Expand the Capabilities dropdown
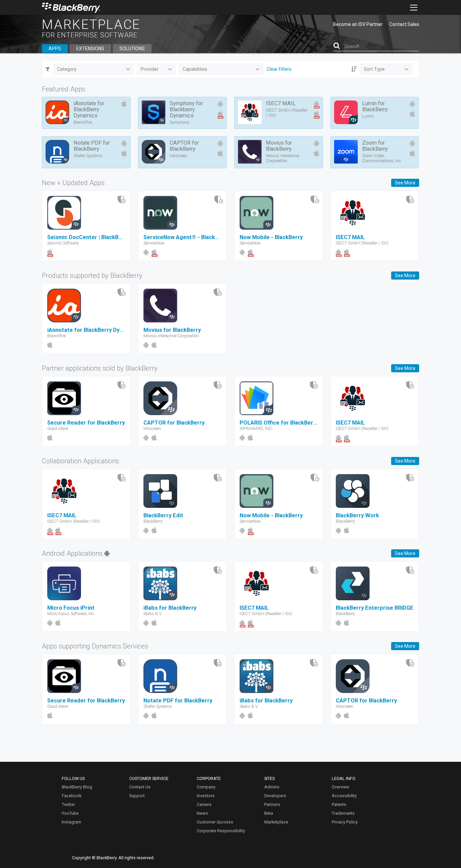Image resolution: width=461 pixels, height=868 pixels. pyautogui.click(x=221, y=69)
